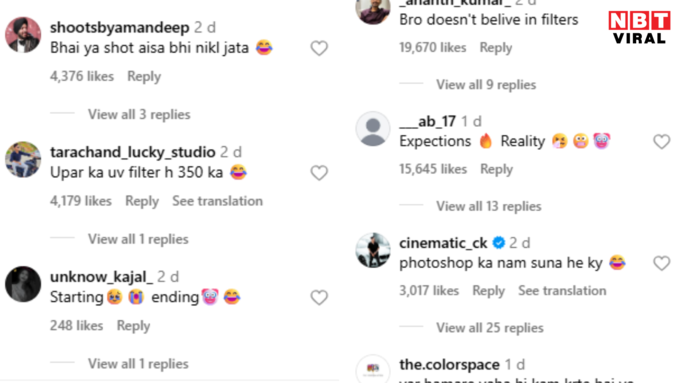
Task: Open unknow_kajal_ username link
Action: [x=101, y=276]
